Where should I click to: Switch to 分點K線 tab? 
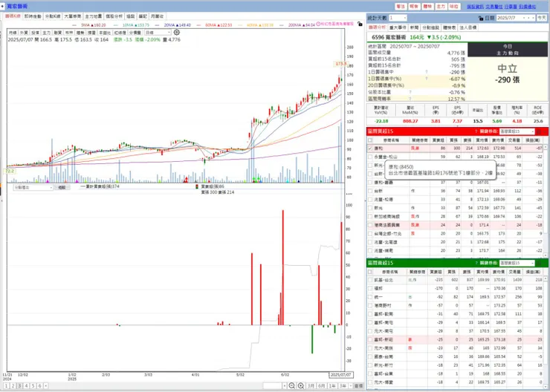click(x=53, y=16)
